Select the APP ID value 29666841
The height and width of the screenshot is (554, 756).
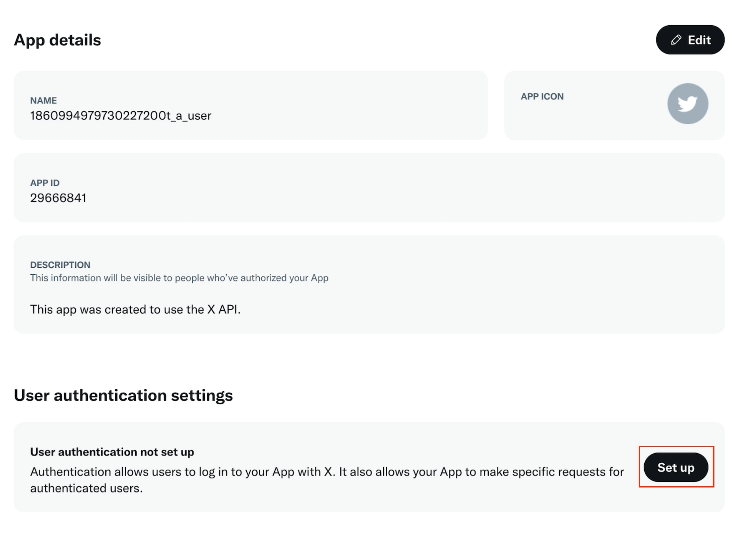[58, 198]
